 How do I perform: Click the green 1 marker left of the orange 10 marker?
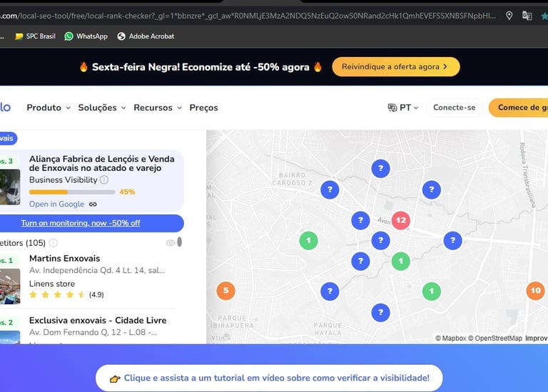click(431, 291)
